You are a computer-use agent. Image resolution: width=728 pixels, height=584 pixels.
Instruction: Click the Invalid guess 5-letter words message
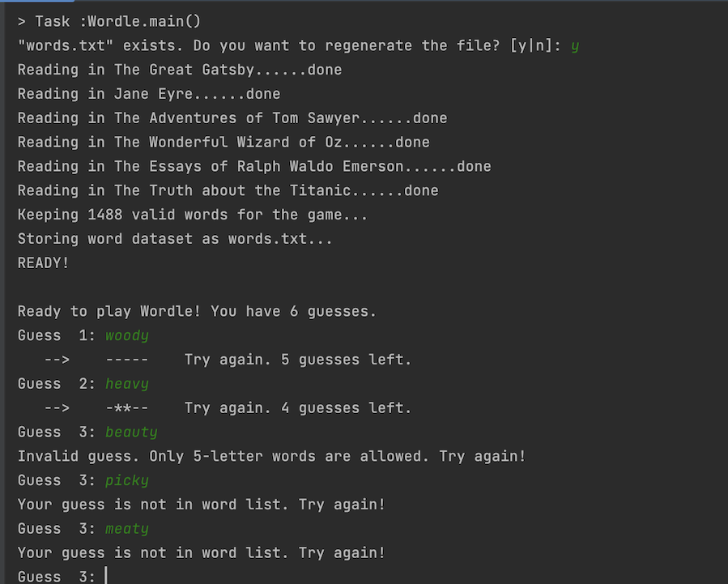tap(271, 456)
